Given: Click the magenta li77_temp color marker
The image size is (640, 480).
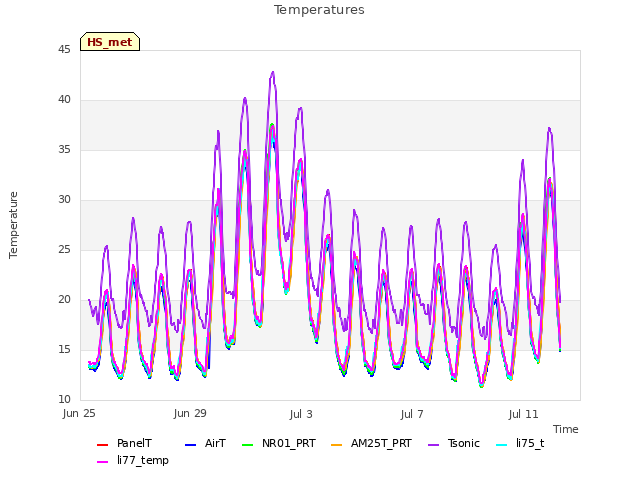Looking at the screenshot, I should [x=102, y=462].
